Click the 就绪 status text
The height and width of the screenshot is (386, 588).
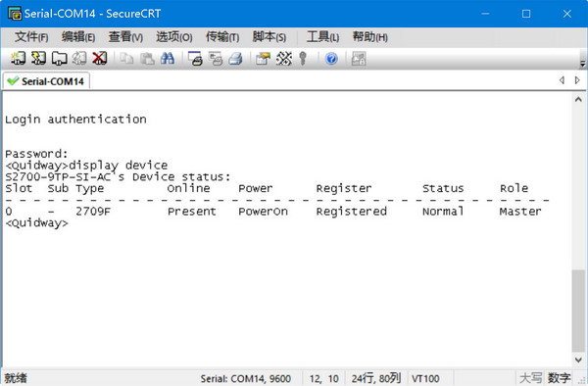pos(16,378)
